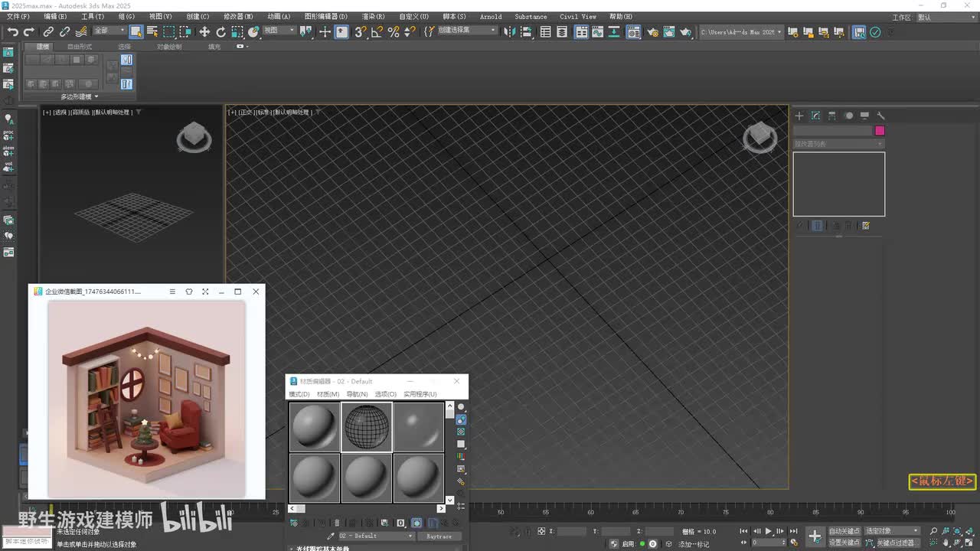The height and width of the screenshot is (551, 980).
Task: Open the 02 - Default material name dropdown
Action: 376,536
